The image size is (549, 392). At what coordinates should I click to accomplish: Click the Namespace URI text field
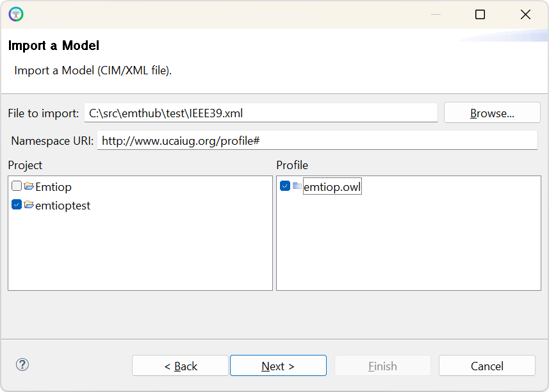[317, 140]
